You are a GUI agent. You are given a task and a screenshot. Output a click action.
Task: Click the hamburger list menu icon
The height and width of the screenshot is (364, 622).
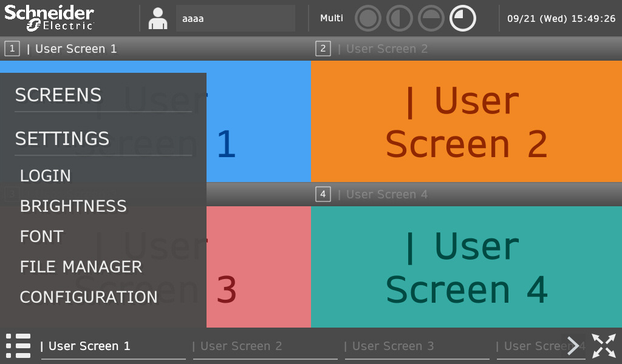(x=18, y=346)
